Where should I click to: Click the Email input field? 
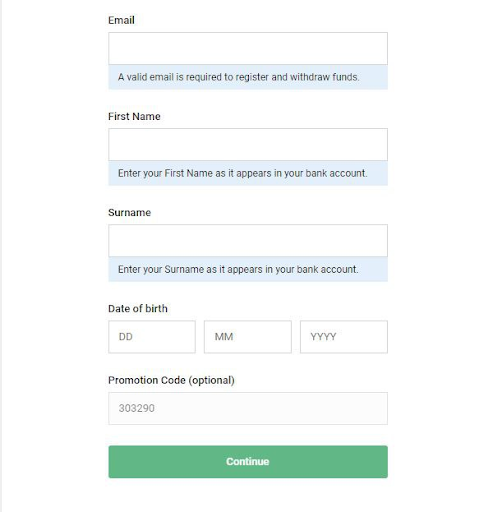pyautogui.click(x=248, y=49)
